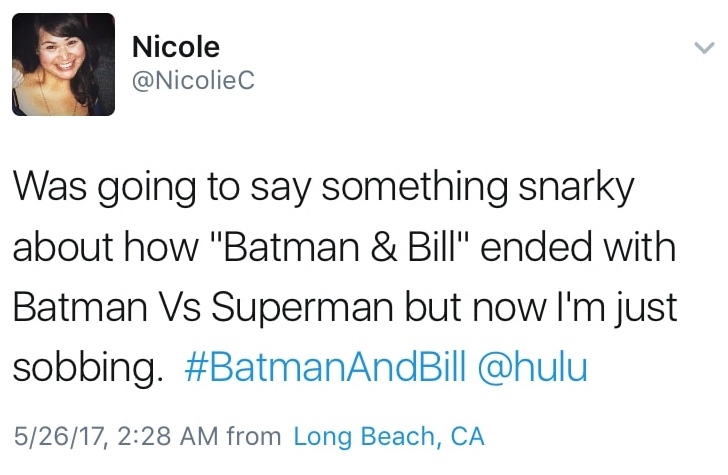Click Nicole's profile photo

coord(64,65)
